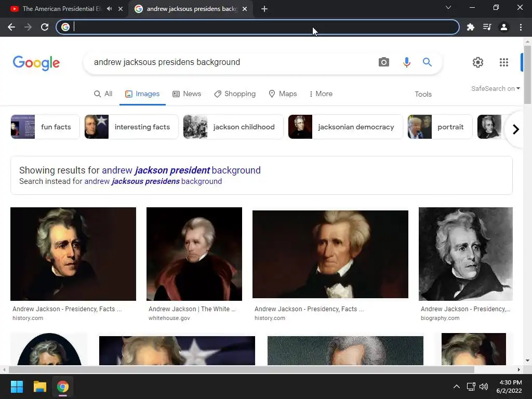Open Jackson image with star flag

click(177, 351)
